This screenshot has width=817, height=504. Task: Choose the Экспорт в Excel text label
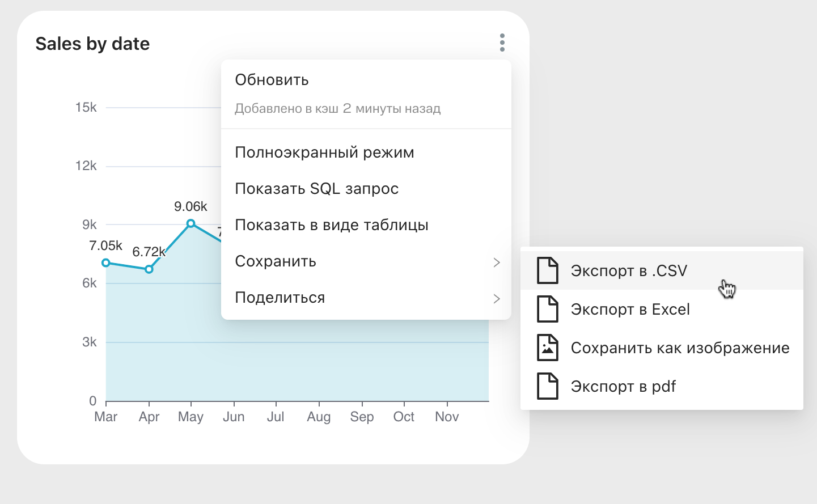click(630, 310)
